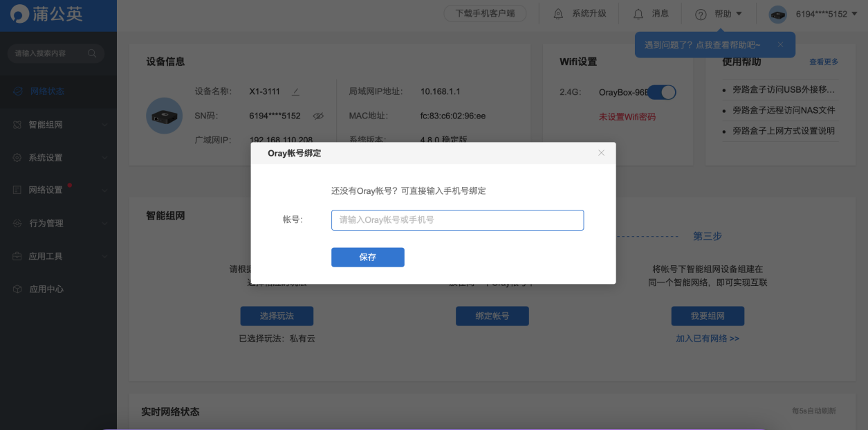Toggle the 2.4G OrayBox Wifi switch
Screen dimensions: 868x430
coord(661,91)
